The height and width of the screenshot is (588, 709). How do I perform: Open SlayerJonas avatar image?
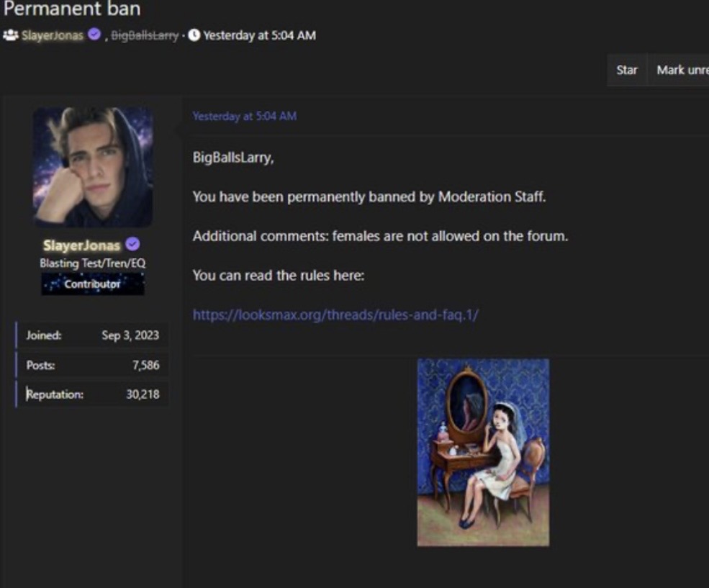tap(93, 167)
